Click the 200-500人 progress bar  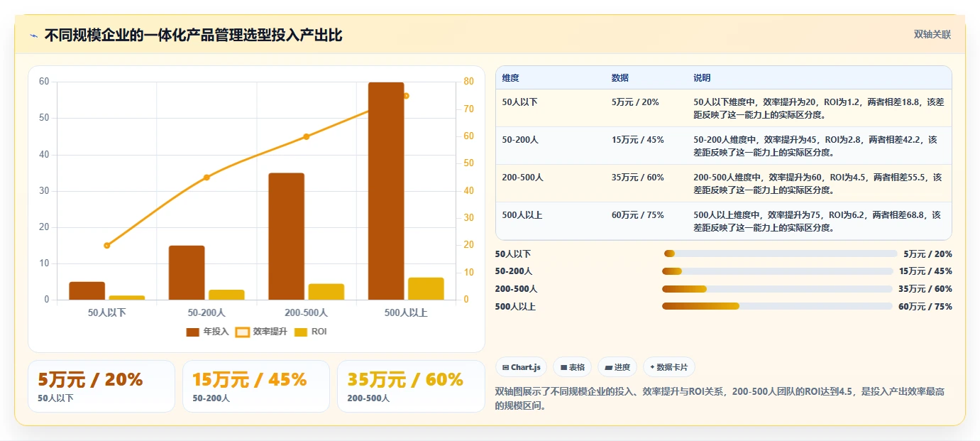(777, 289)
